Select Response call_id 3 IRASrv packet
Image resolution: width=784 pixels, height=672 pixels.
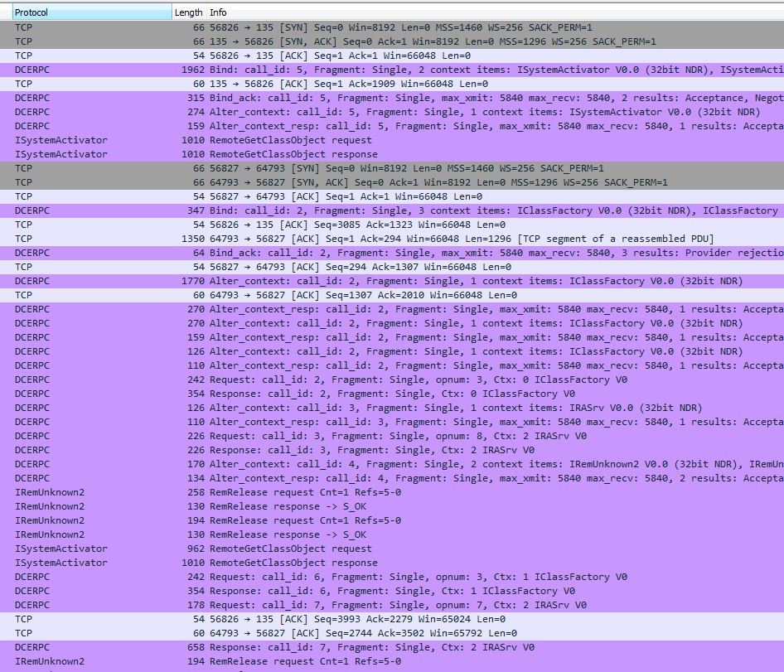[392, 450]
